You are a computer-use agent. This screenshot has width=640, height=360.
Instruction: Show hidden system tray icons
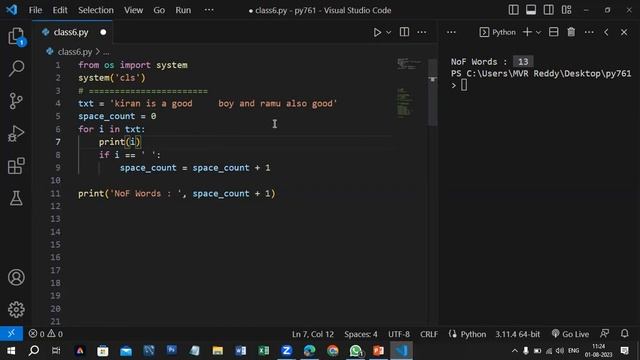tap(515, 351)
